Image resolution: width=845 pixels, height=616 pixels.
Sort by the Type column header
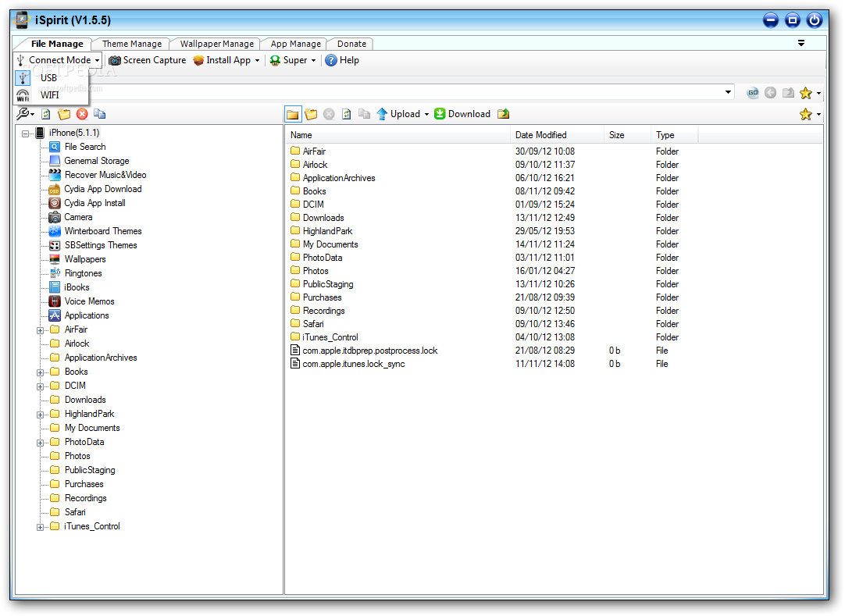tap(674, 135)
